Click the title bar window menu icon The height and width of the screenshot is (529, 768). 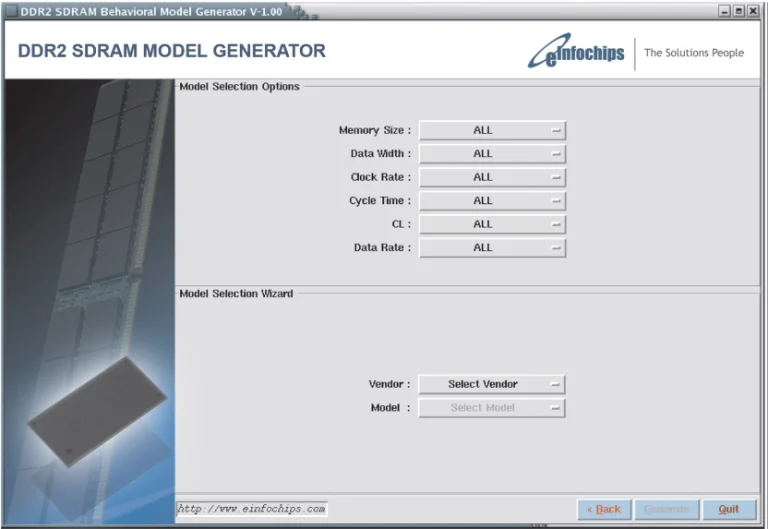pos(11,11)
